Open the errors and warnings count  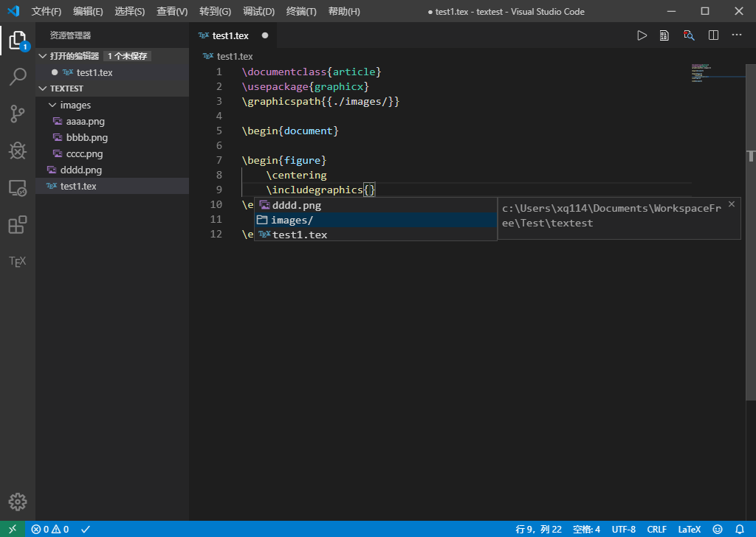(50, 530)
